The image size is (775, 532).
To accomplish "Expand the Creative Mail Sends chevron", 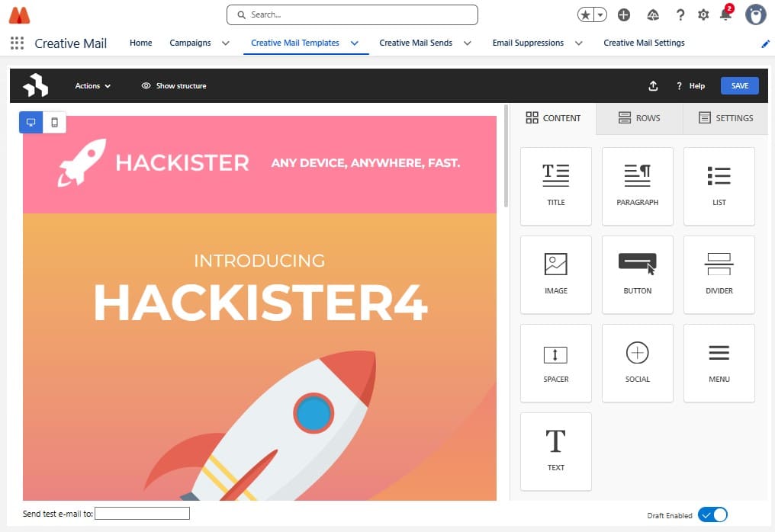I will 467,43.
